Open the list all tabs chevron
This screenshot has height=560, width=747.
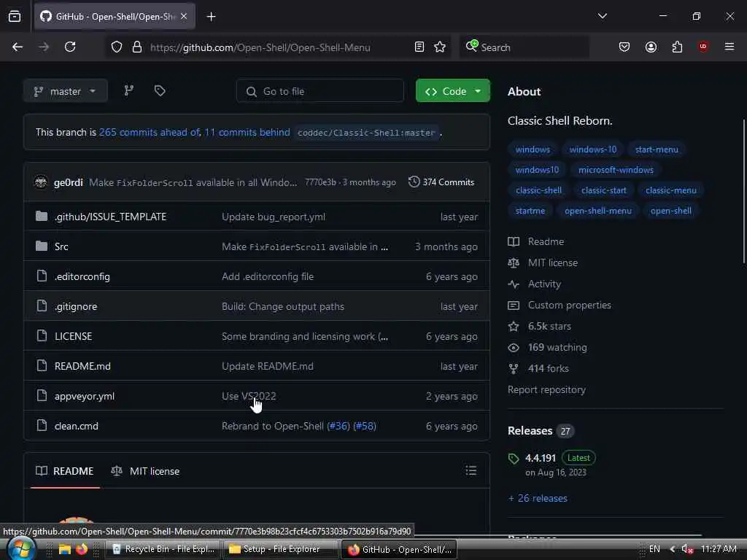pos(602,16)
